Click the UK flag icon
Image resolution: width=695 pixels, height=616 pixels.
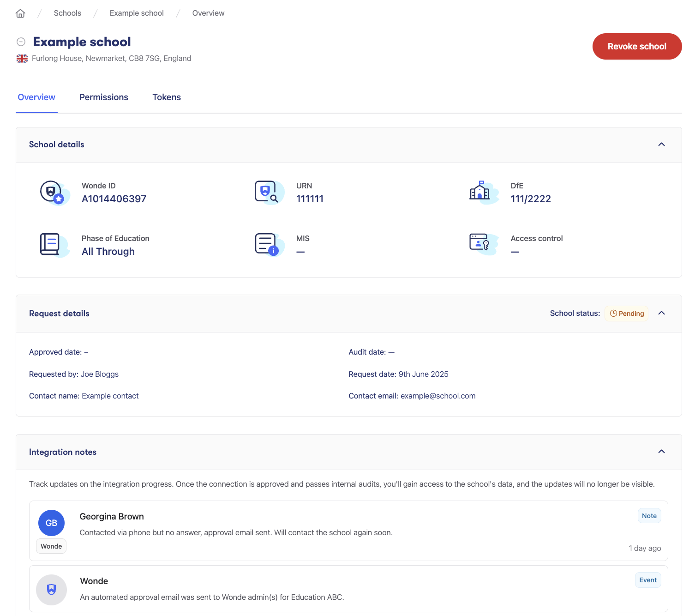(22, 59)
